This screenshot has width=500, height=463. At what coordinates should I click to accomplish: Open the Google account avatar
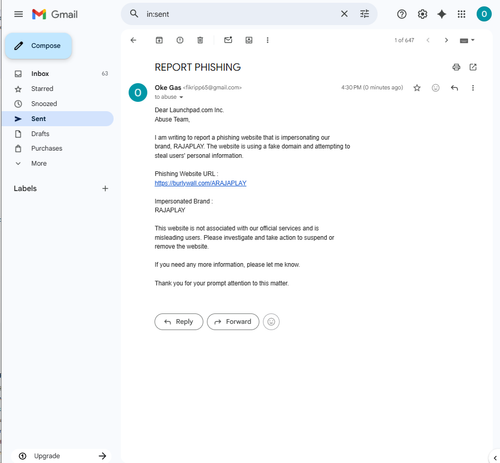[484, 14]
